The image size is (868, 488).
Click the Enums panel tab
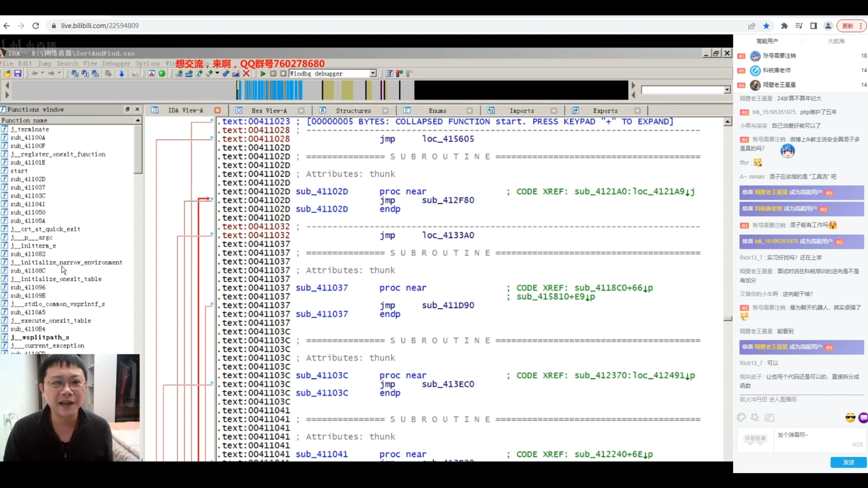click(438, 110)
